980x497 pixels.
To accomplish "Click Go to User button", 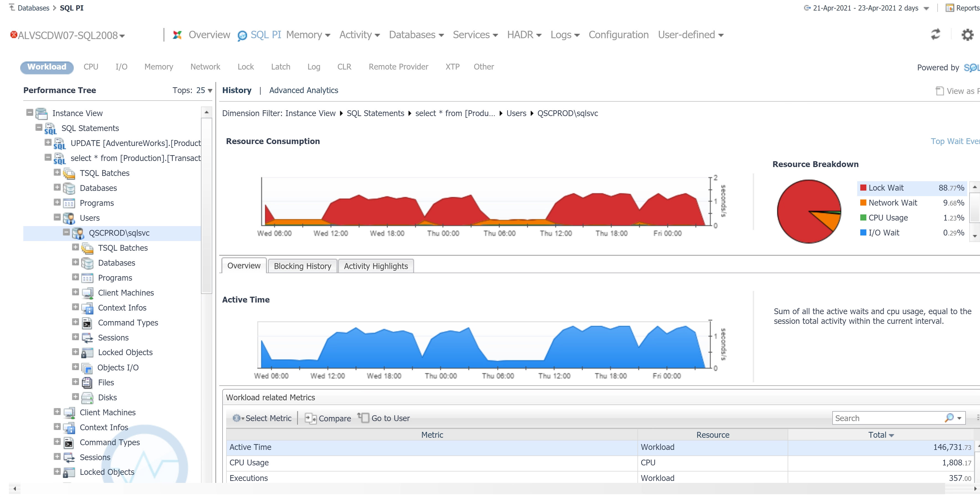I will [384, 418].
